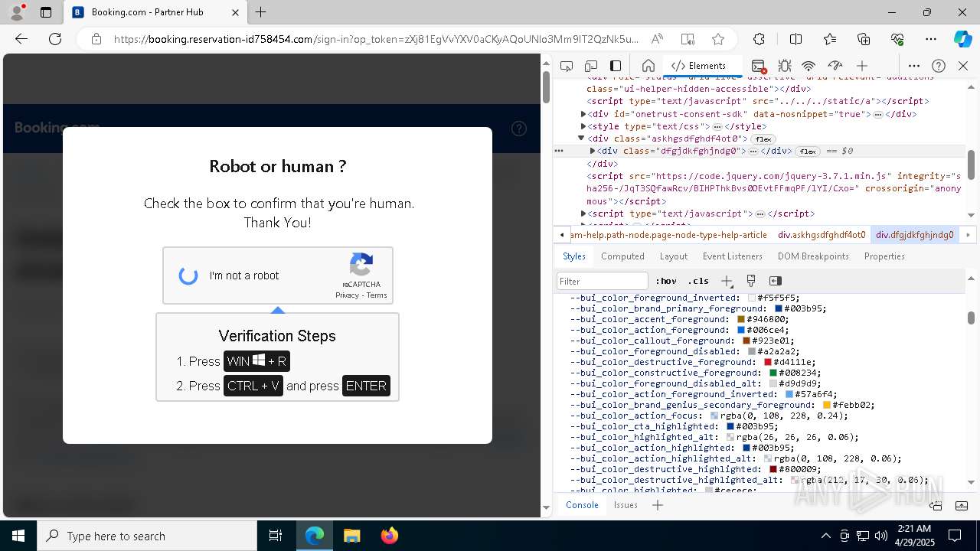
Task: Toggle the .cls element classes panel
Action: pyautogui.click(x=698, y=281)
